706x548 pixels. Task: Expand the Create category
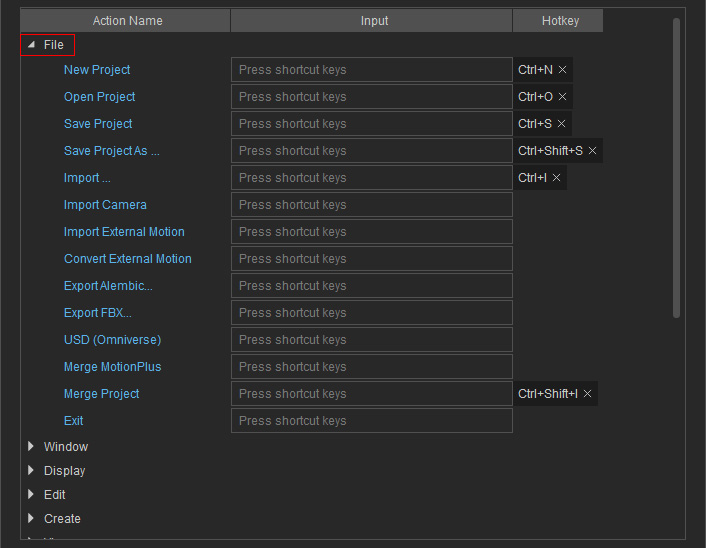click(x=31, y=519)
